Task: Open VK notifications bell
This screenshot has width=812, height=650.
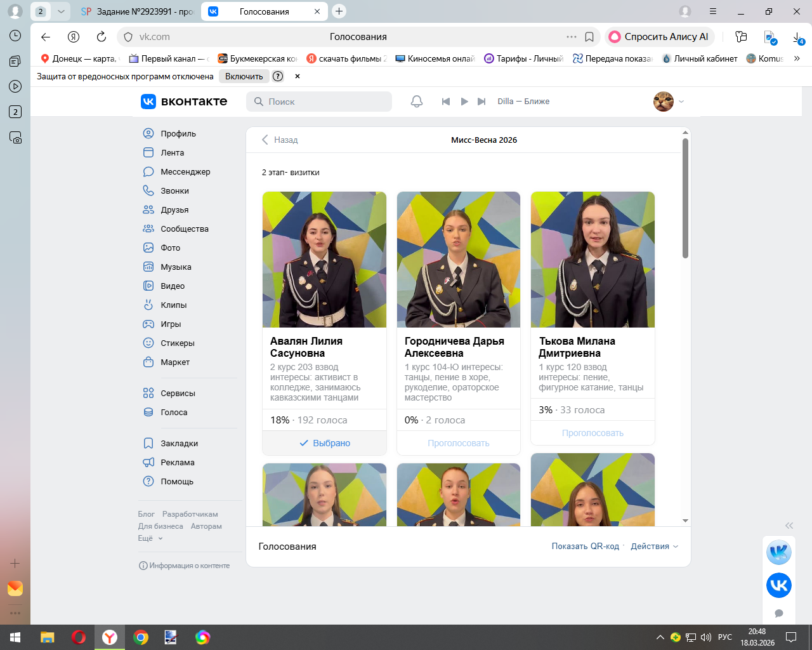Action: pos(417,102)
